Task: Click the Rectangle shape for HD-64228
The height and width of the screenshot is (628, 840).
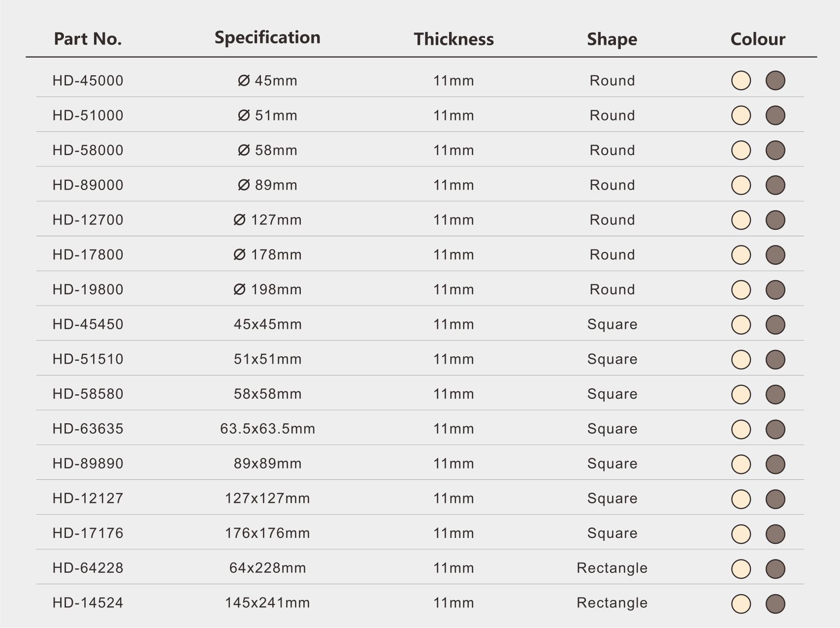Action: tap(612, 568)
